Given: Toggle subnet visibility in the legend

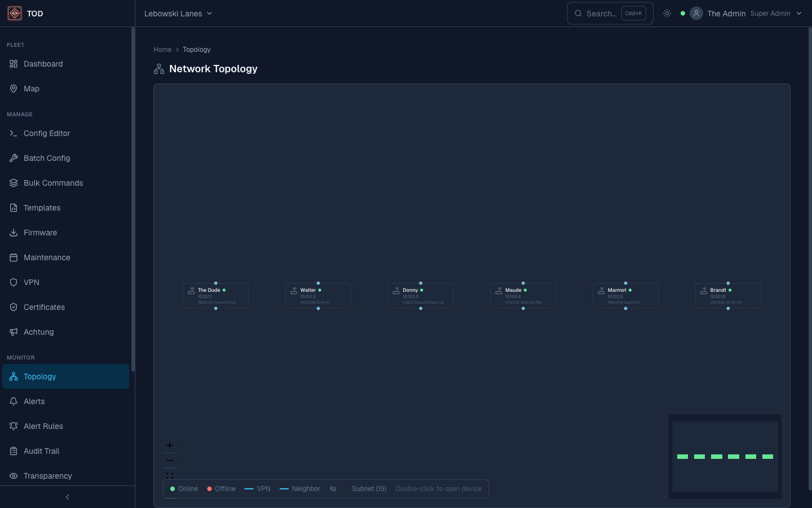Looking at the screenshot, I should [333, 489].
